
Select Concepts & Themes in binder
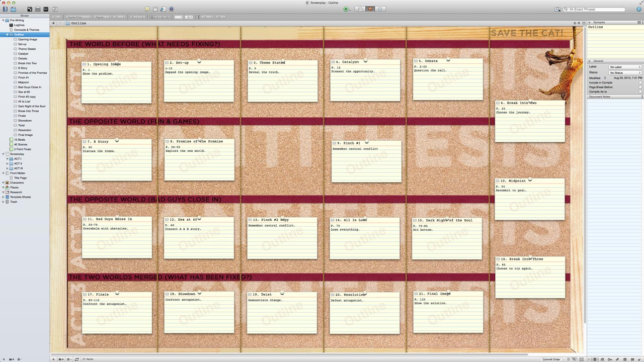(x=27, y=30)
